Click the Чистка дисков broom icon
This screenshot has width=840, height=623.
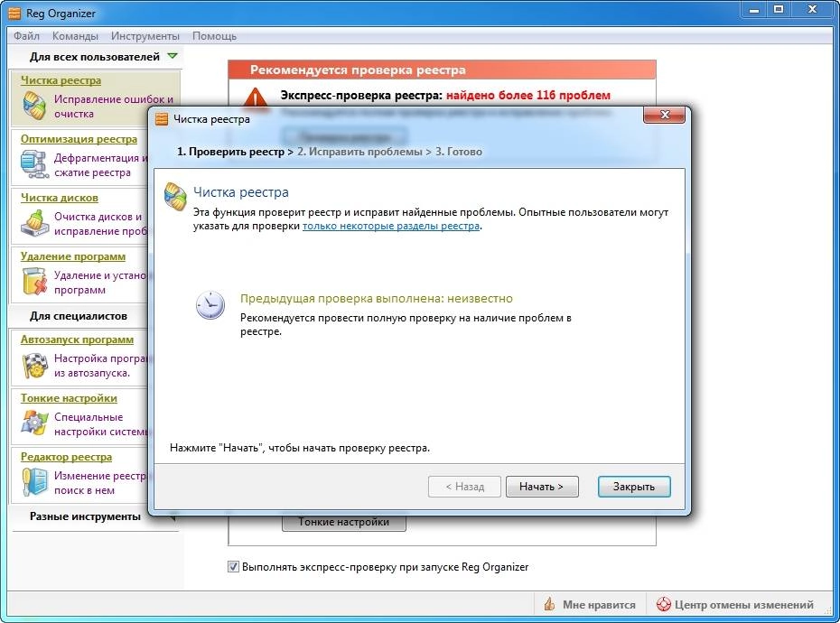34,223
